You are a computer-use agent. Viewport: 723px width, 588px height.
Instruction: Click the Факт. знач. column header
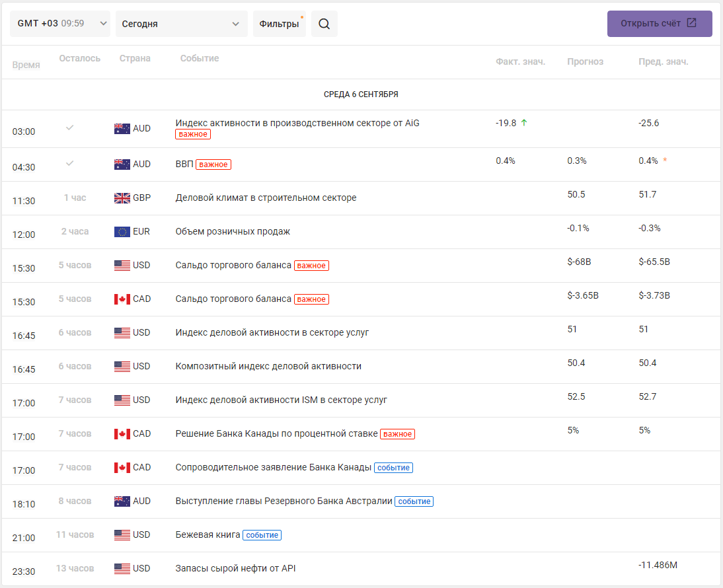click(521, 61)
